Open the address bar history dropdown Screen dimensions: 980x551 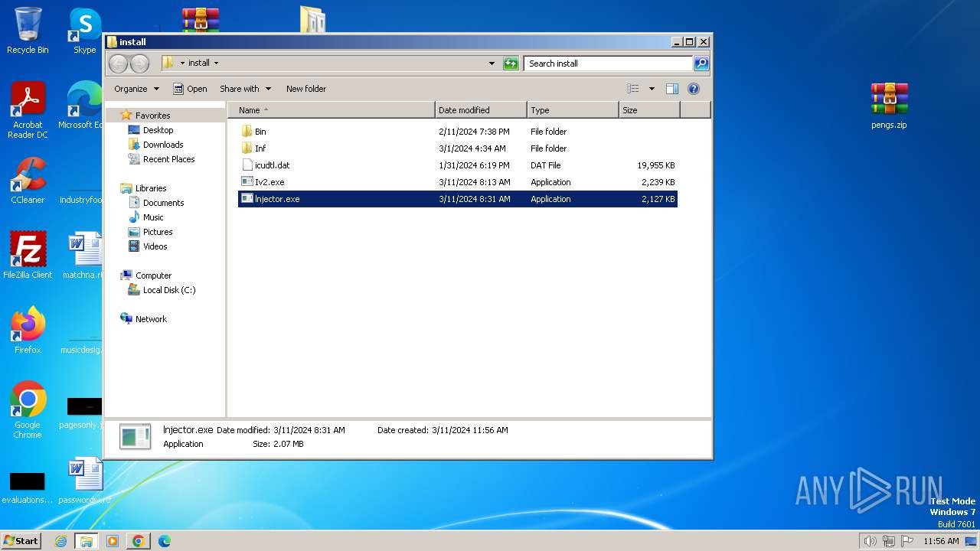point(492,64)
